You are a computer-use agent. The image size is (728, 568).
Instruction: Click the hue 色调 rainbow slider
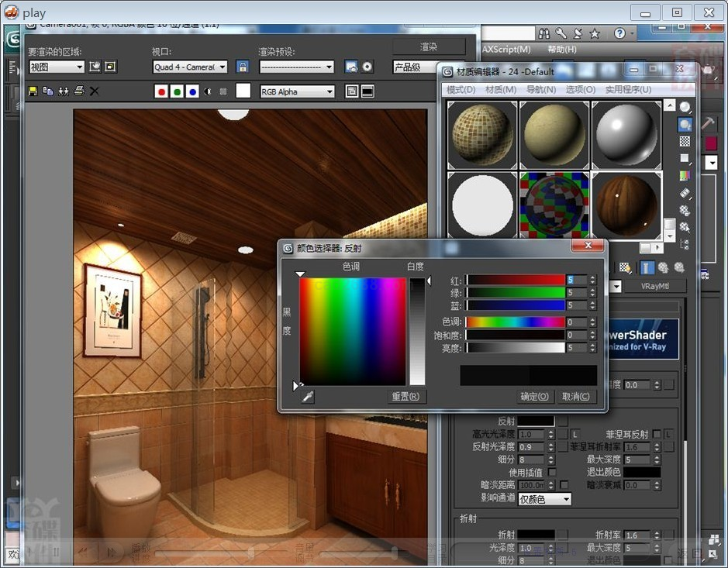(x=515, y=322)
